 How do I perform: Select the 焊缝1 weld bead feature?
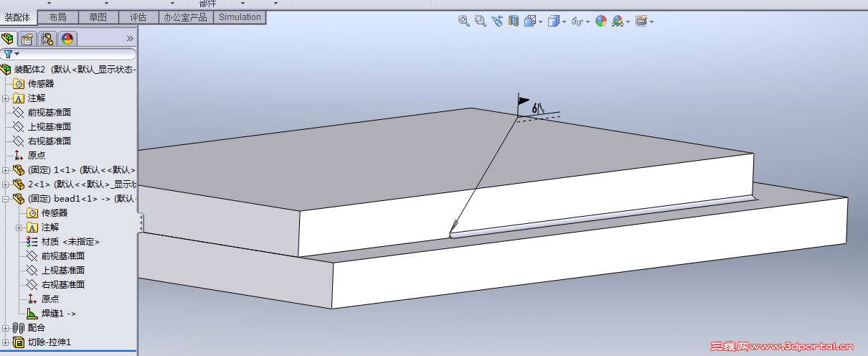tap(52, 314)
